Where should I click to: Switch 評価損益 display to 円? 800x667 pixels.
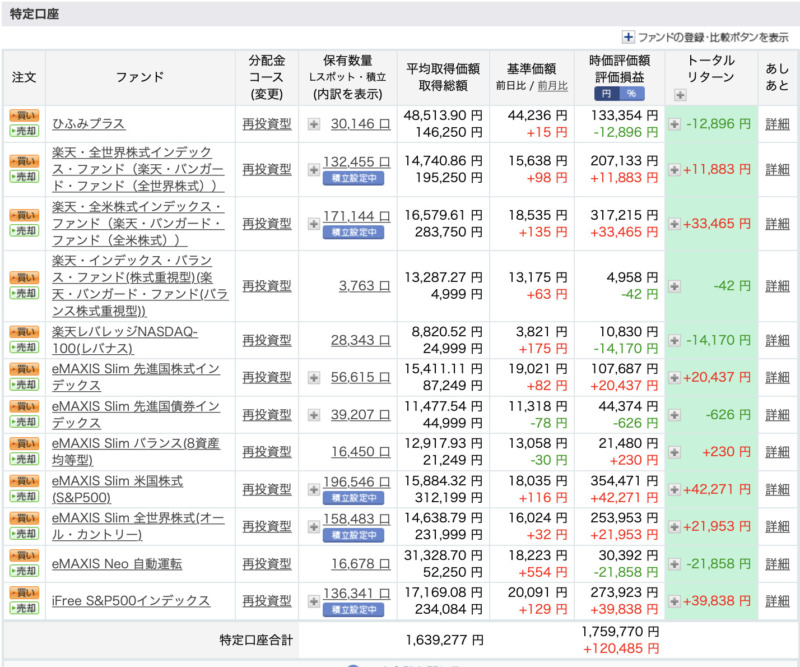607,94
